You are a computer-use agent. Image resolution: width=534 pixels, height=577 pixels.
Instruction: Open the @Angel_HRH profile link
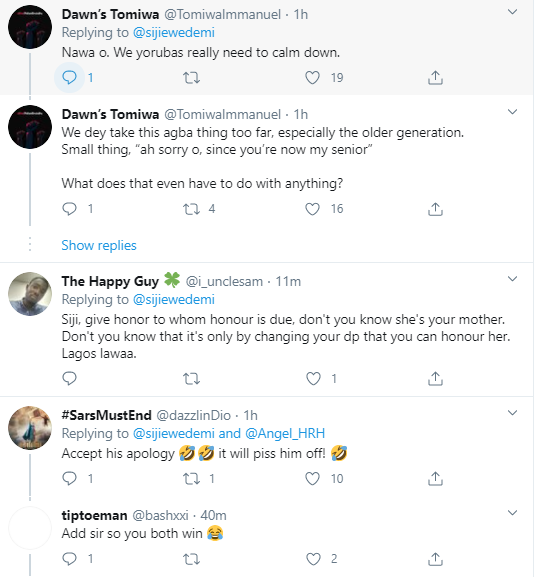(285, 433)
